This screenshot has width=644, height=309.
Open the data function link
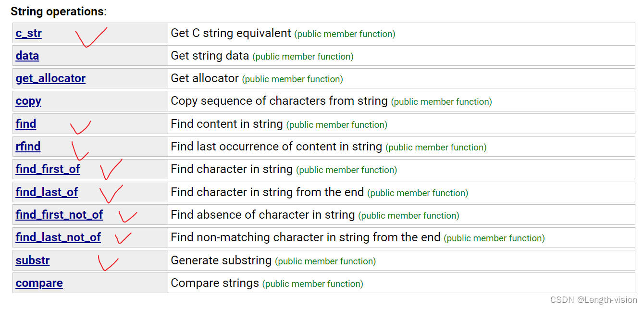pos(27,56)
